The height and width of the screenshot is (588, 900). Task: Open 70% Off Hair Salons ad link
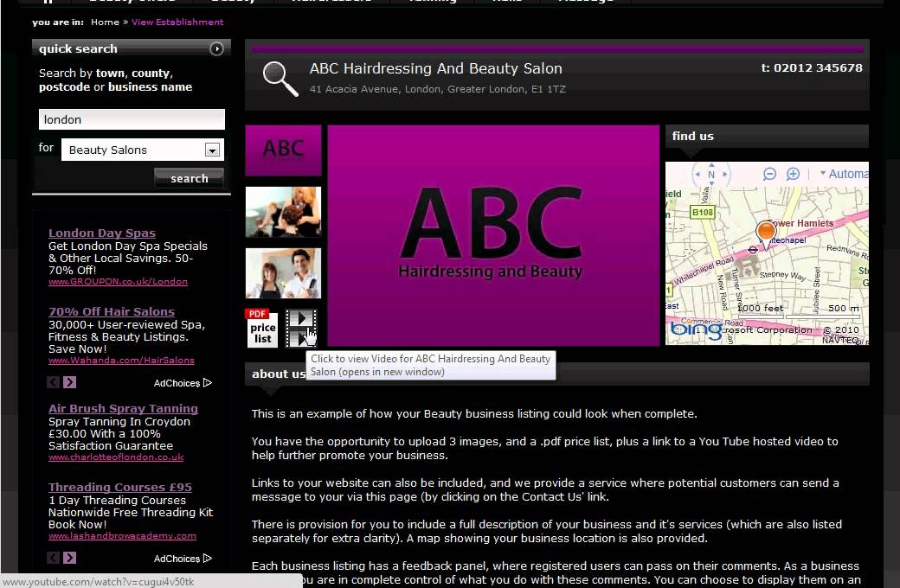point(112,311)
